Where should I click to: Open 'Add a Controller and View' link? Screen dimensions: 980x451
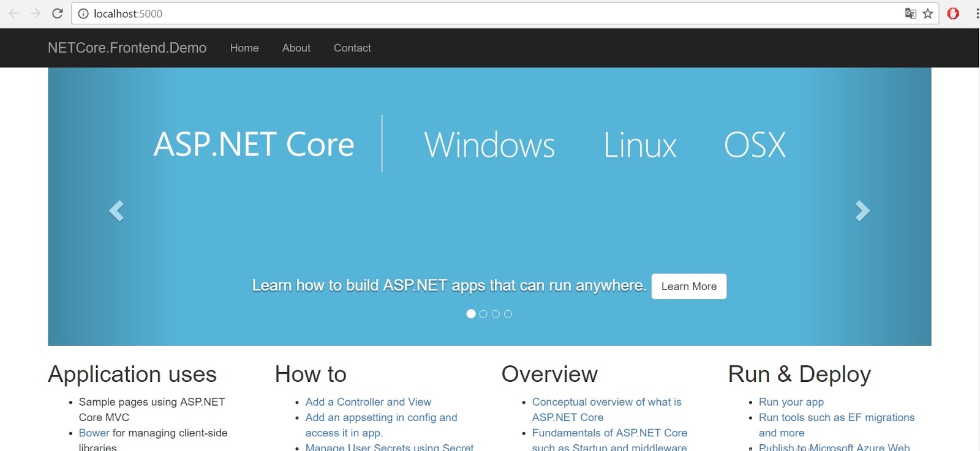368,402
